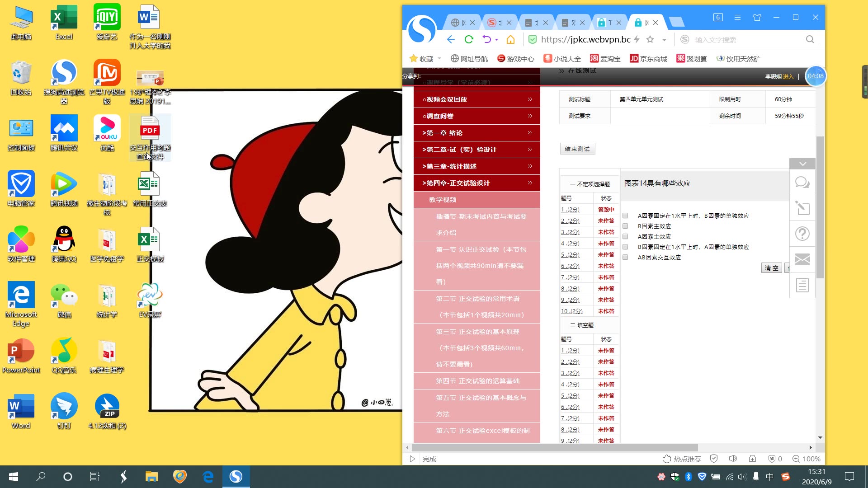The image size is (868, 488).
Task: Open the QQ Music desktop shortcut
Action: (64, 356)
